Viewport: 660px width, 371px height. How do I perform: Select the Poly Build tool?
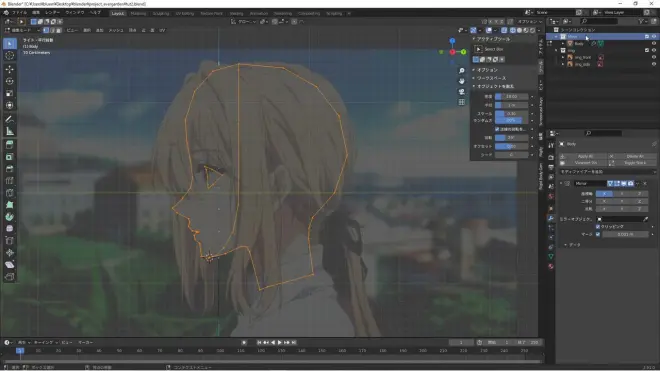10,205
